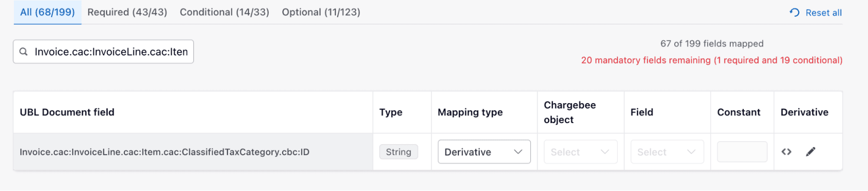The image size is (868, 191).
Task: Click the Mapping type column header
Action: [x=470, y=112]
